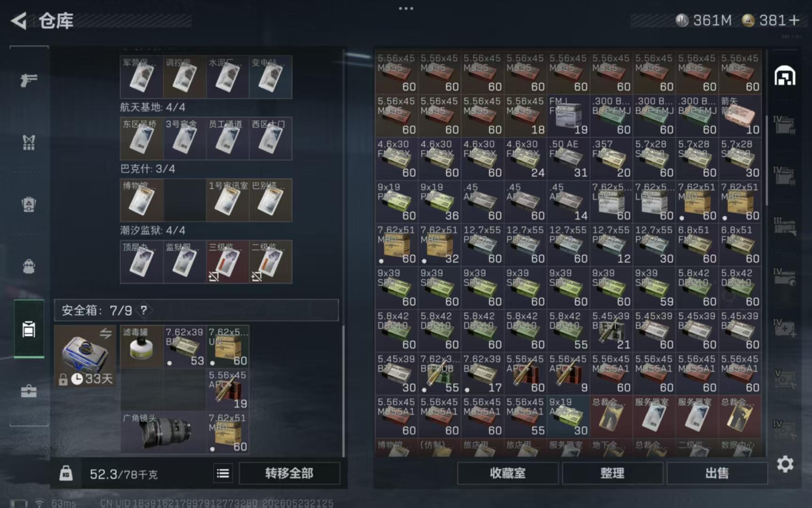This screenshot has width=812, height=508.
Task: Tap the 转移全部 button
Action: 289,473
